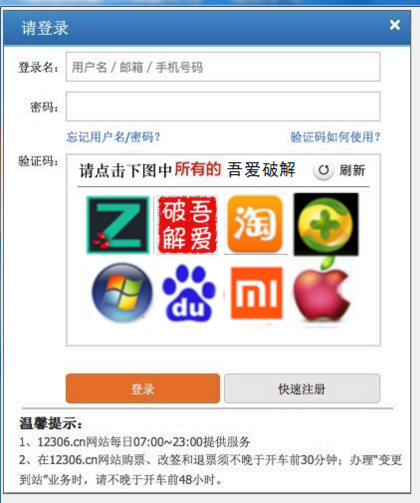Open the 忘记用户名/密码? link

tap(113, 137)
